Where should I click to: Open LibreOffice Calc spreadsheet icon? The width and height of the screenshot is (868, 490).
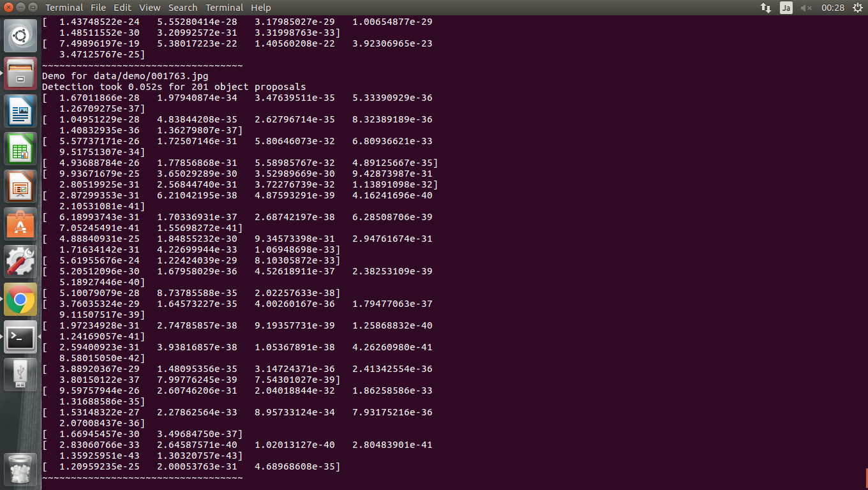(x=20, y=149)
